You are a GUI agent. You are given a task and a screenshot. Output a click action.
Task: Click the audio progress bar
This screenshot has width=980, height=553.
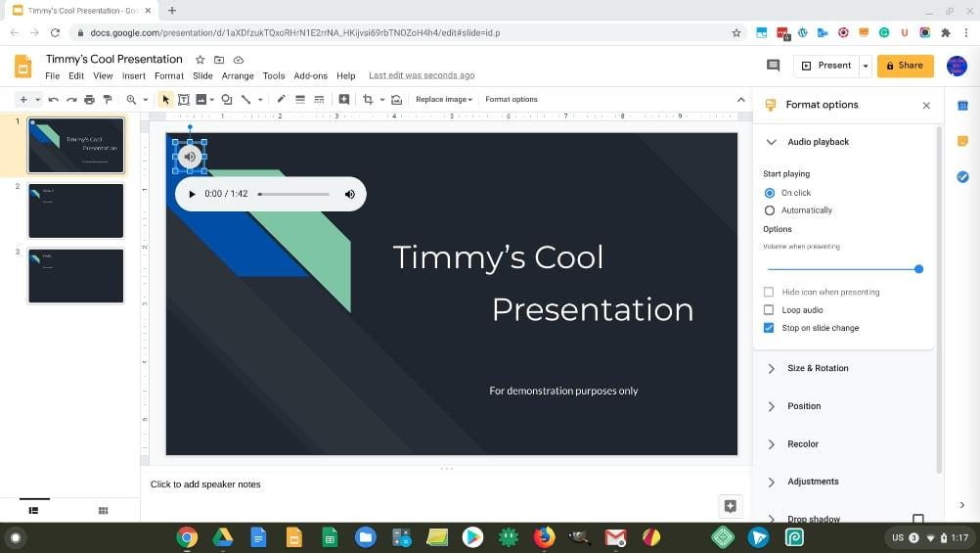(293, 194)
